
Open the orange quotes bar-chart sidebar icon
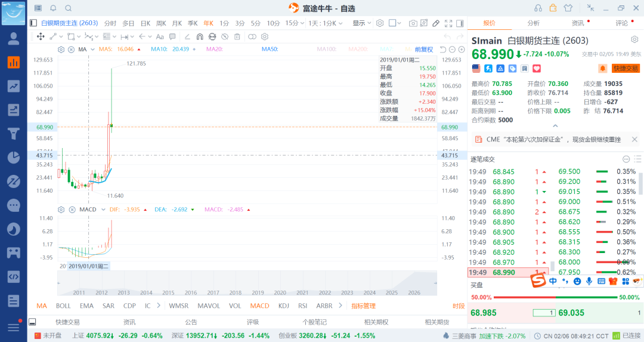14,63
